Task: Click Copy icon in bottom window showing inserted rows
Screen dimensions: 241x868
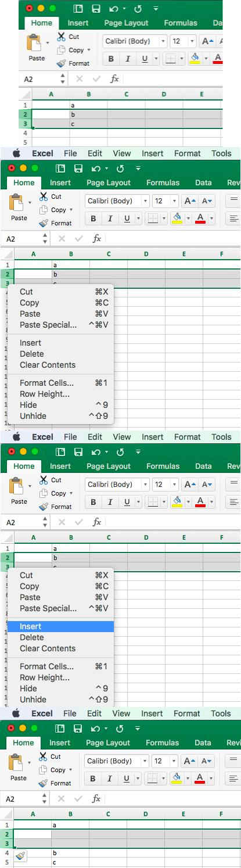Action: [x=43, y=769]
